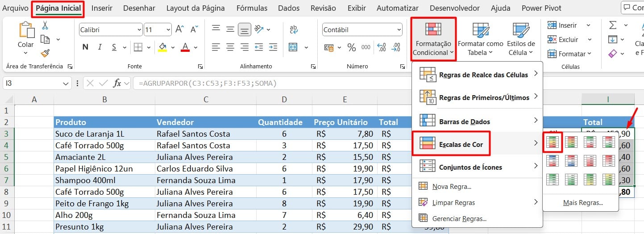Apply the red font color A
The image size is (644, 234).
pyautogui.click(x=185, y=47)
